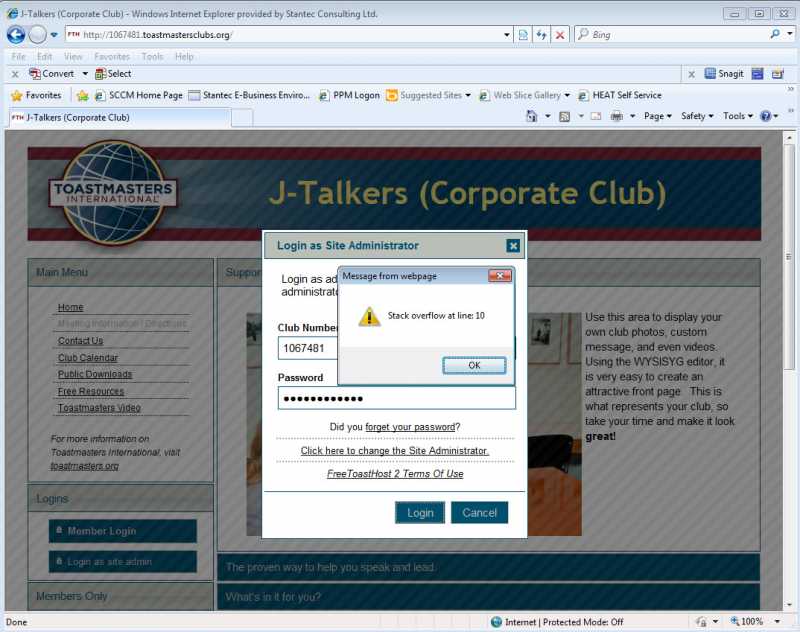Click the search magnifier icon right of Bing
This screenshot has width=800, height=632.
click(775, 34)
